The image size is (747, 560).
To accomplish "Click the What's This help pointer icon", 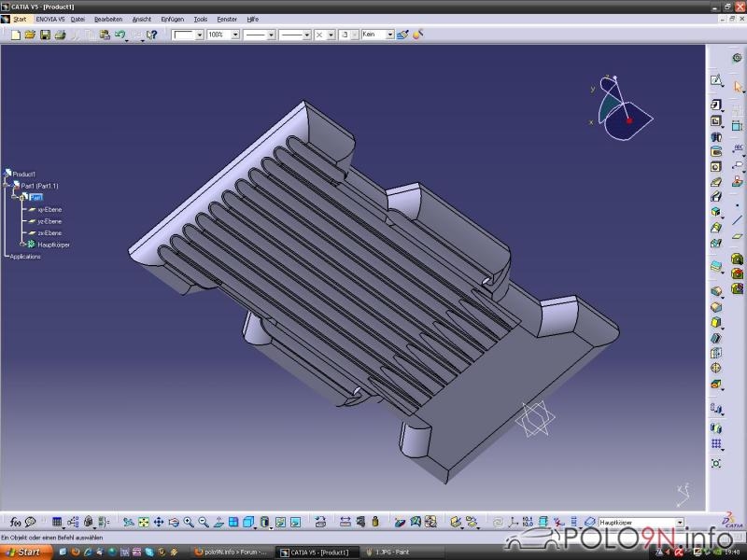I will coord(151,35).
